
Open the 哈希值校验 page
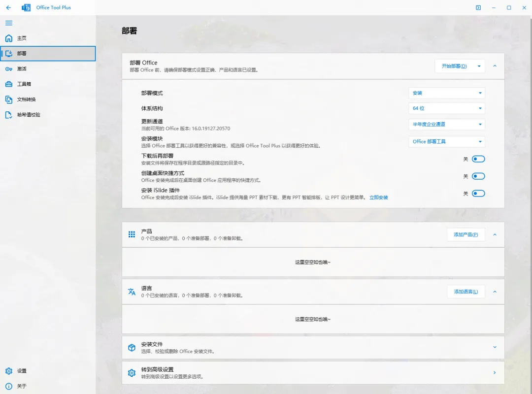[x=48, y=115]
